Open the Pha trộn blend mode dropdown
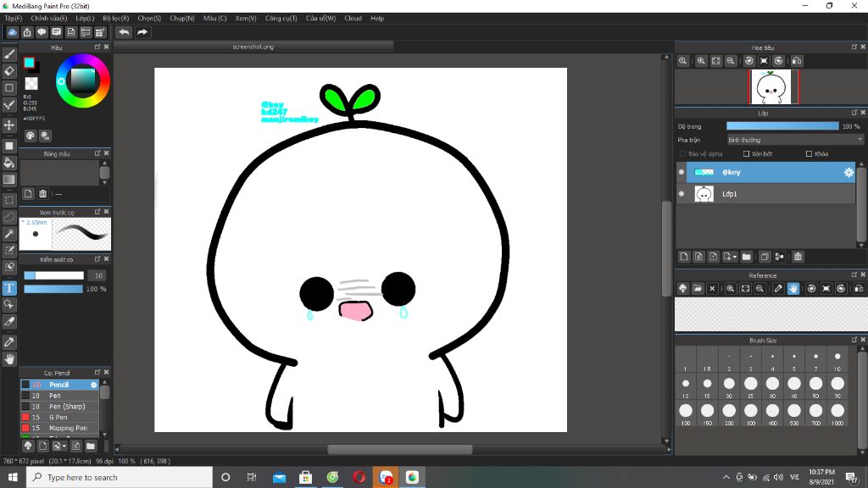The image size is (868, 488). pyautogui.click(x=794, y=140)
